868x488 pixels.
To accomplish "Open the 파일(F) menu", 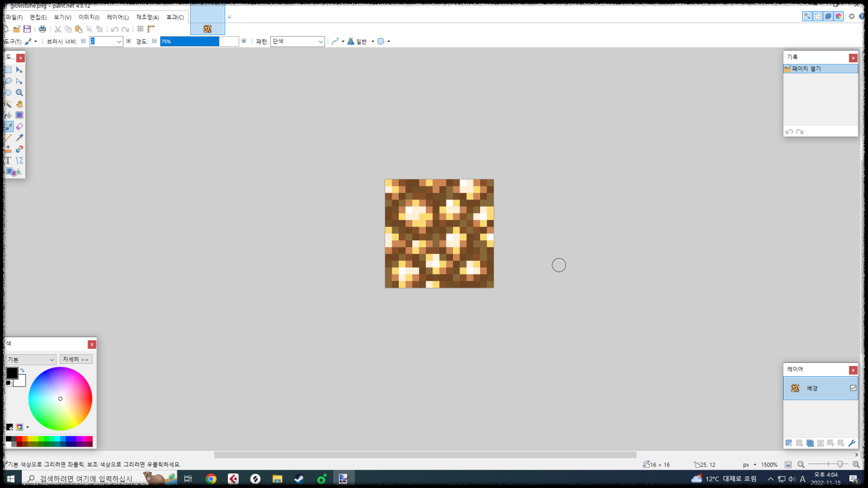I will click(14, 17).
